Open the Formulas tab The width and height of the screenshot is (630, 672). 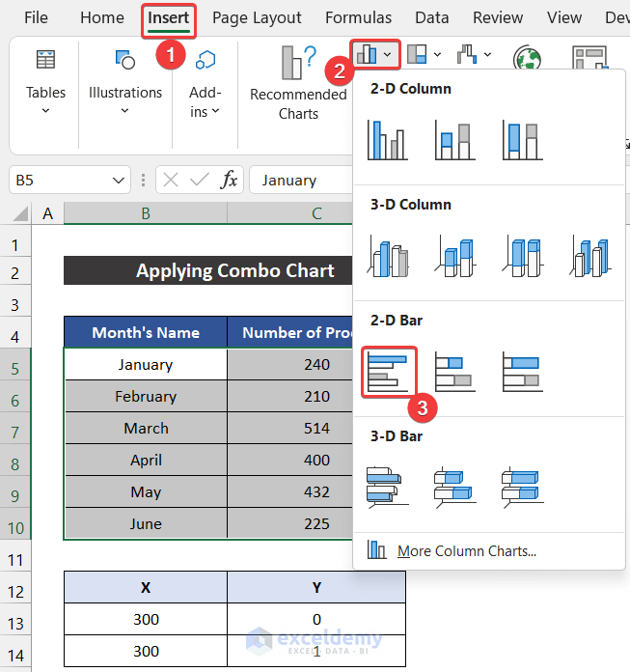[358, 17]
